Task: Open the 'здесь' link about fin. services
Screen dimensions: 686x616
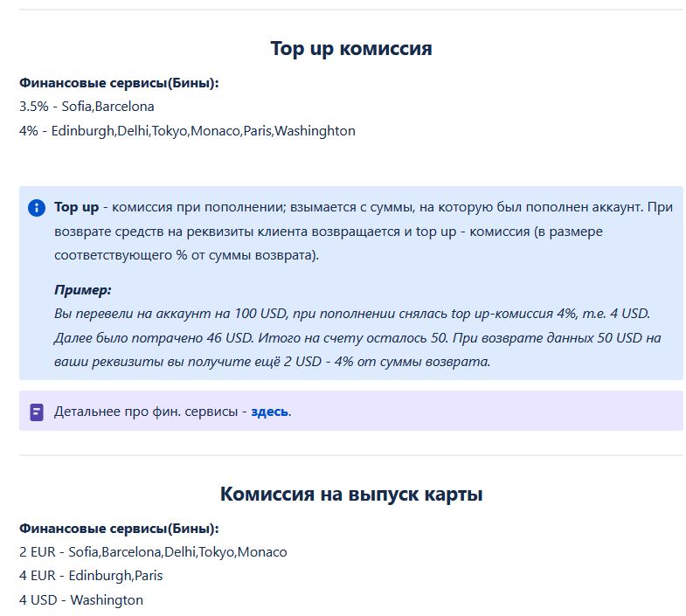Action: pyautogui.click(x=269, y=412)
